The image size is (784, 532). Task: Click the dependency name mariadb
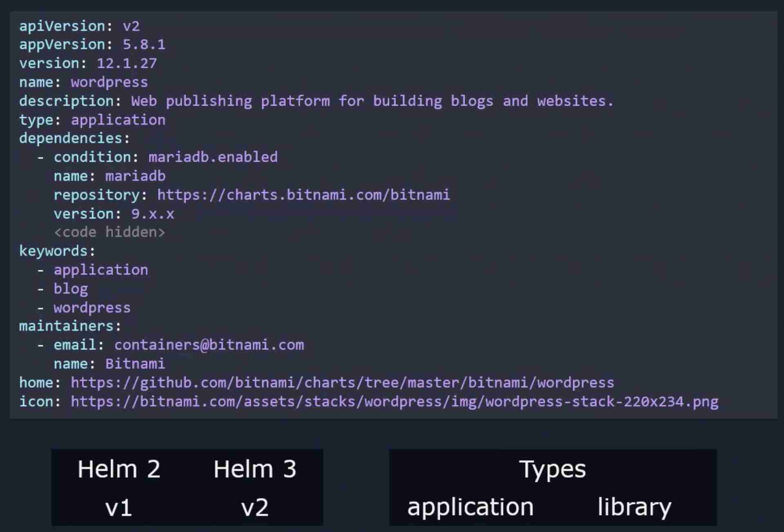pyautogui.click(x=135, y=176)
